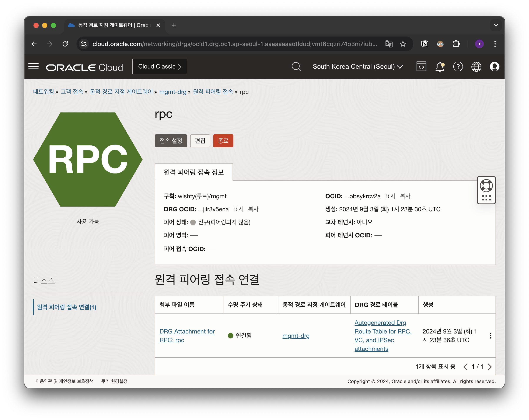Click the Google Translate icon in address bar

click(x=389, y=44)
